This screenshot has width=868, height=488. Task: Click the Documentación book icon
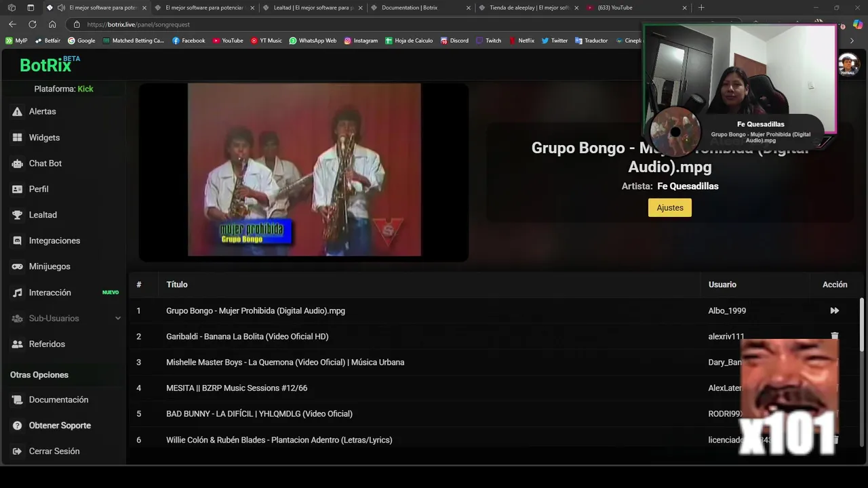coord(17,400)
